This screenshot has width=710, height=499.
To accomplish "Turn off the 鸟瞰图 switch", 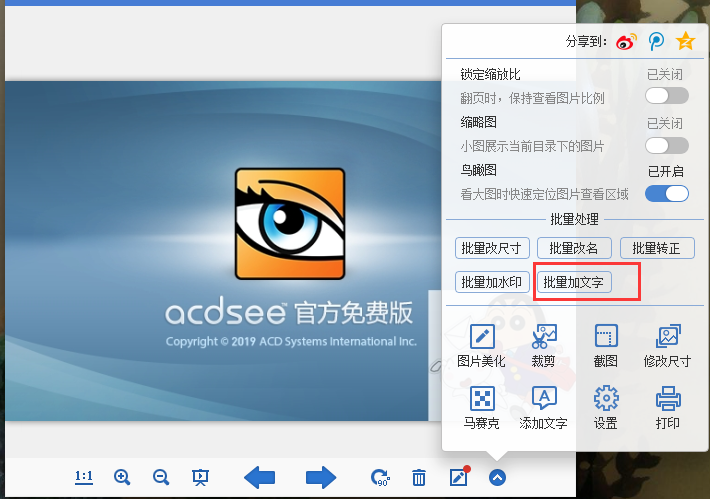I will point(667,194).
